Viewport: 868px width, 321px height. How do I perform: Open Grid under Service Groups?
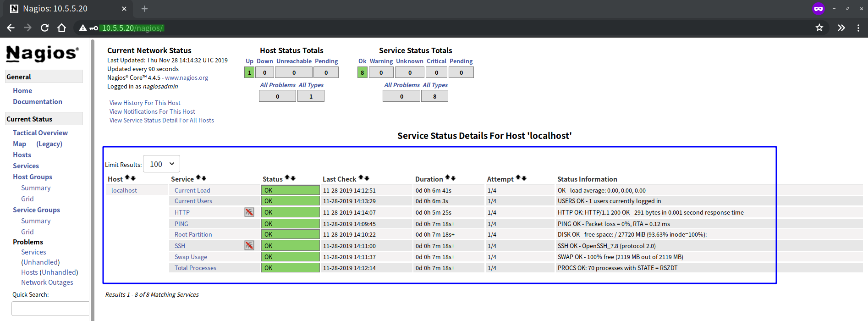(27, 232)
